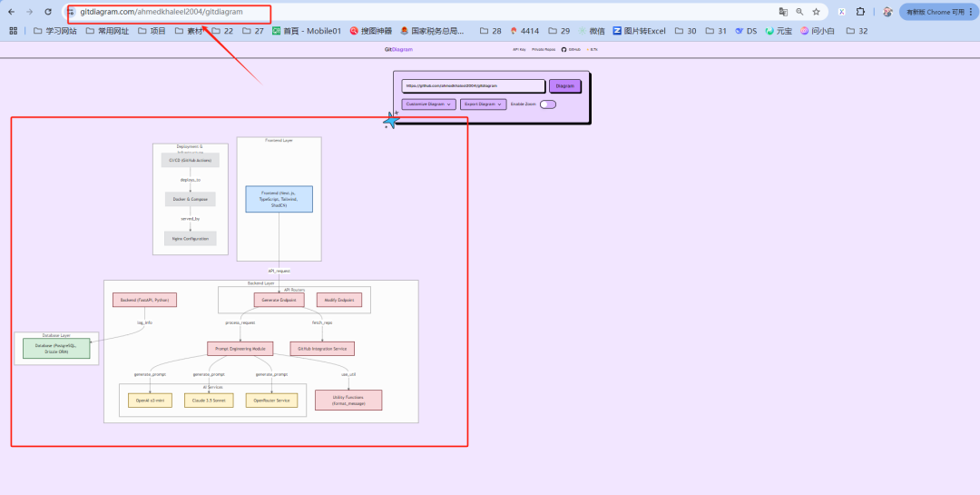Click the Prompt Engineering Module node
Viewport: 980px width, 495px height.
coord(240,348)
